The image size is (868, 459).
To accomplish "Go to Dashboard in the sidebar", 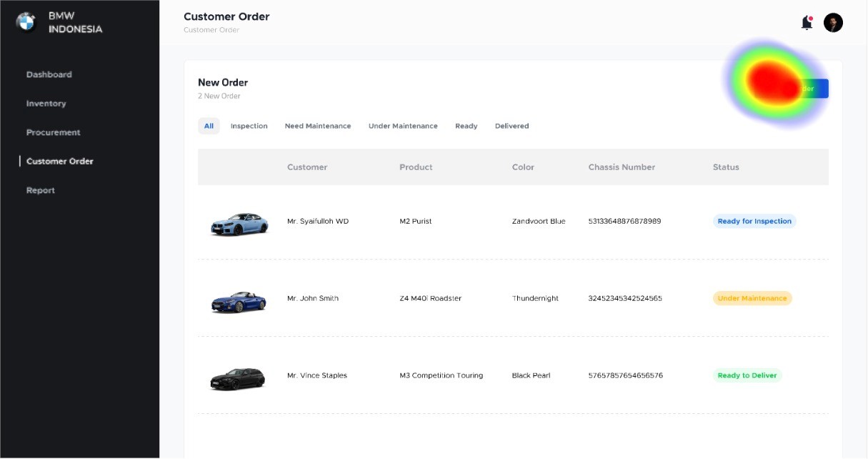I will (x=49, y=74).
